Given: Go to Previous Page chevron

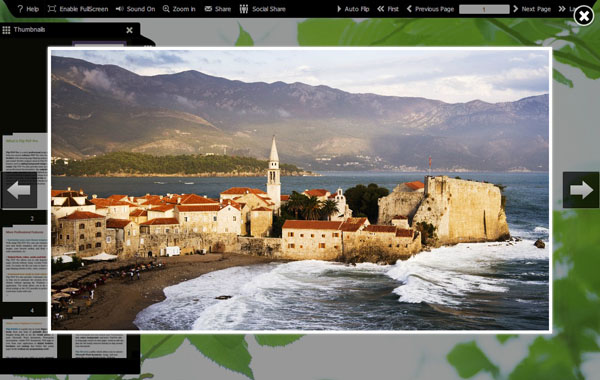Looking at the screenshot, I should 409,9.
